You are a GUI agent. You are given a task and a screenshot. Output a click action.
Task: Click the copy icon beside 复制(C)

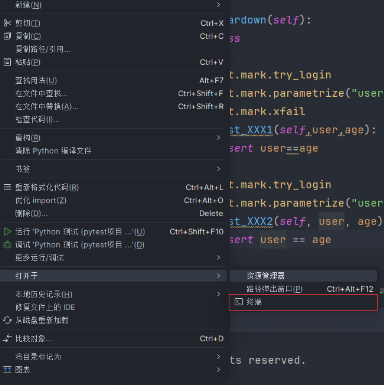tap(7, 36)
